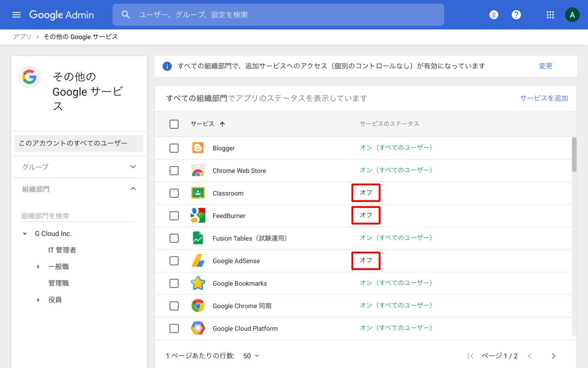Open the hourglass tasks icon
Image resolution: width=588 pixels, height=368 pixels.
pyautogui.click(x=494, y=15)
